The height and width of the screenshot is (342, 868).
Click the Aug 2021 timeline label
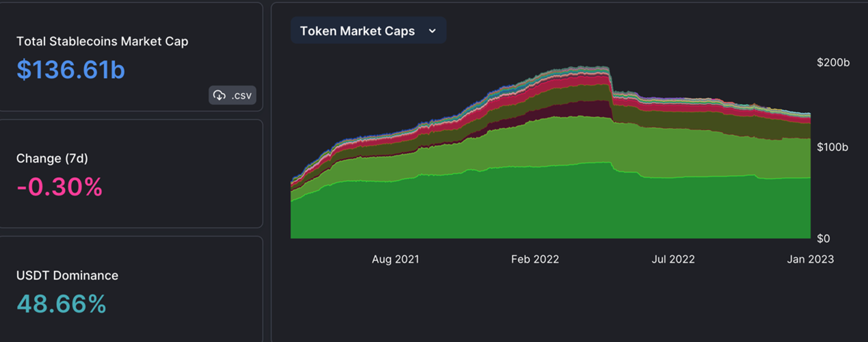[x=395, y=259]
